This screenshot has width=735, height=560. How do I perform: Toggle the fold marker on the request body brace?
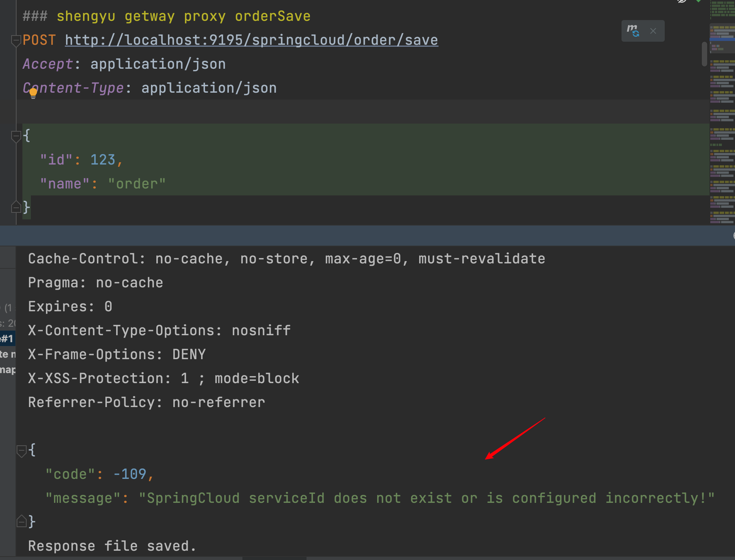coord(16,136)
